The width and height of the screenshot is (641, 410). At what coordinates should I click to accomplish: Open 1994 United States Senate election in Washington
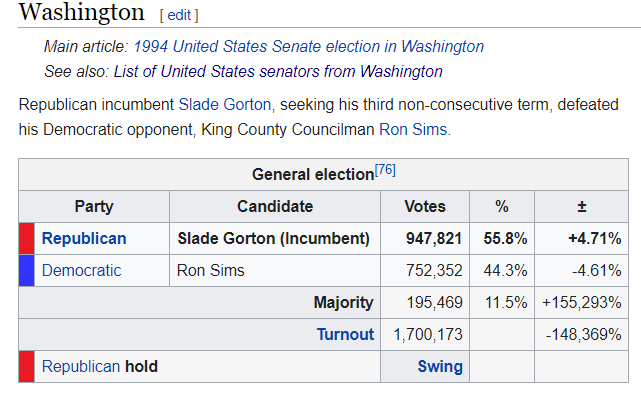[x=309, y=47]
